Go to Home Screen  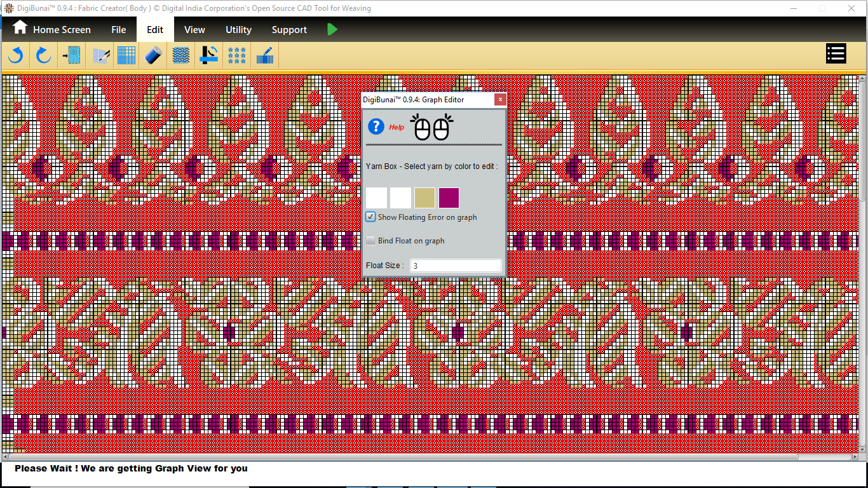pos(52,29)
